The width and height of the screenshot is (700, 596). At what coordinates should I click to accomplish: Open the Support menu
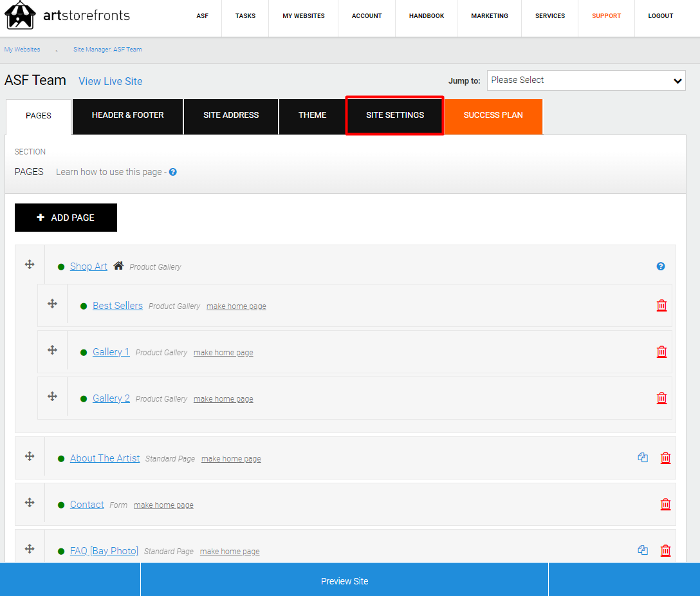pyautogui.click(x=606, y=16)
